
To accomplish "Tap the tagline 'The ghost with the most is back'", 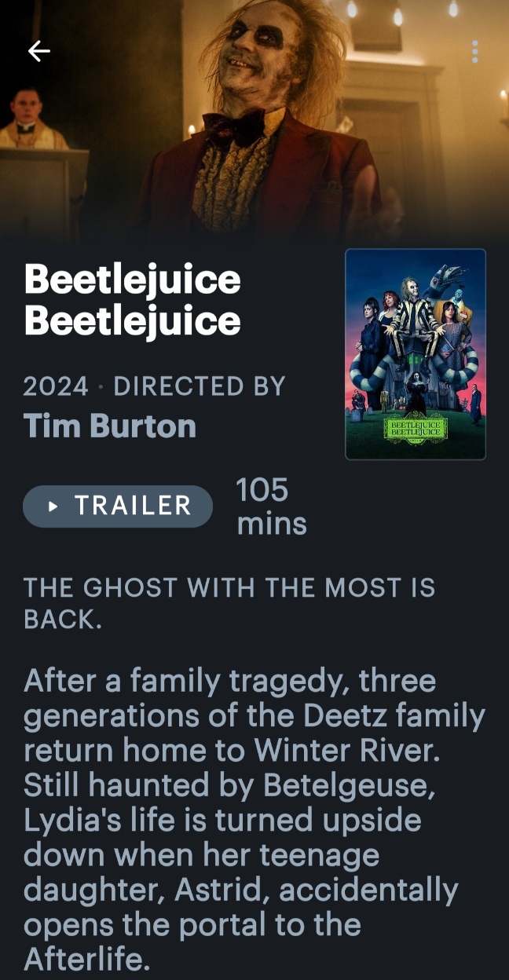I will [229, 602].
